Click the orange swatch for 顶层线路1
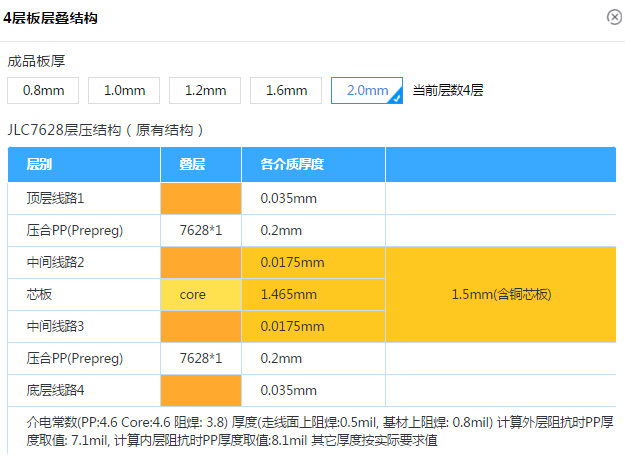625x467 pixels. [x=201, y=198]
